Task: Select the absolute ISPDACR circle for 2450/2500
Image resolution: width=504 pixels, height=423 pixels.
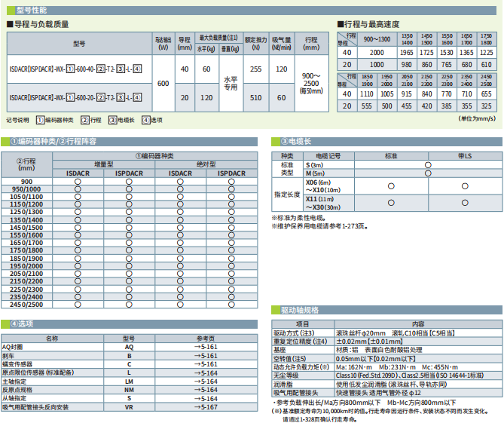Action: (231, 305)
